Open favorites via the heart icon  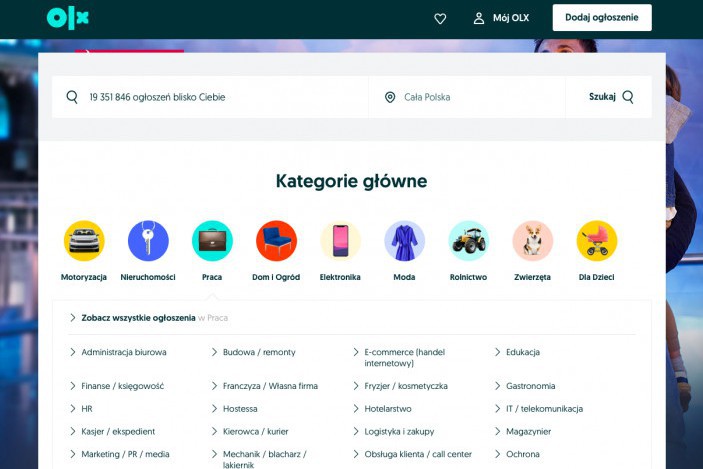click(440, 18)
